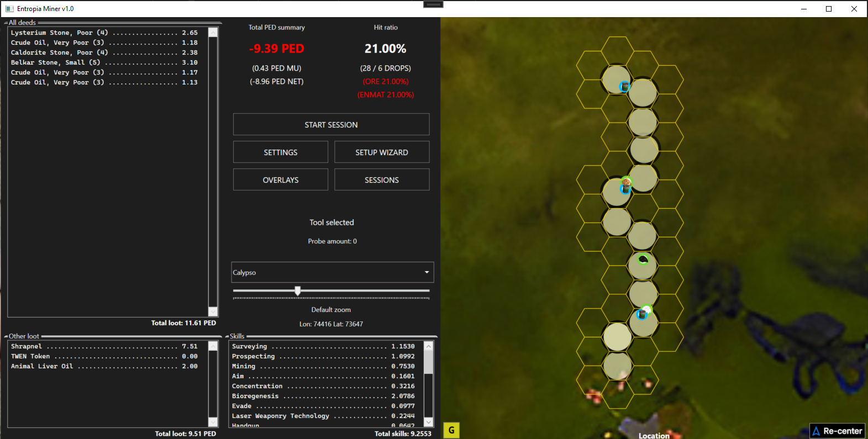Screen dimensions: 868x439
Task: Start a new mining session
Action: [331, 125]
